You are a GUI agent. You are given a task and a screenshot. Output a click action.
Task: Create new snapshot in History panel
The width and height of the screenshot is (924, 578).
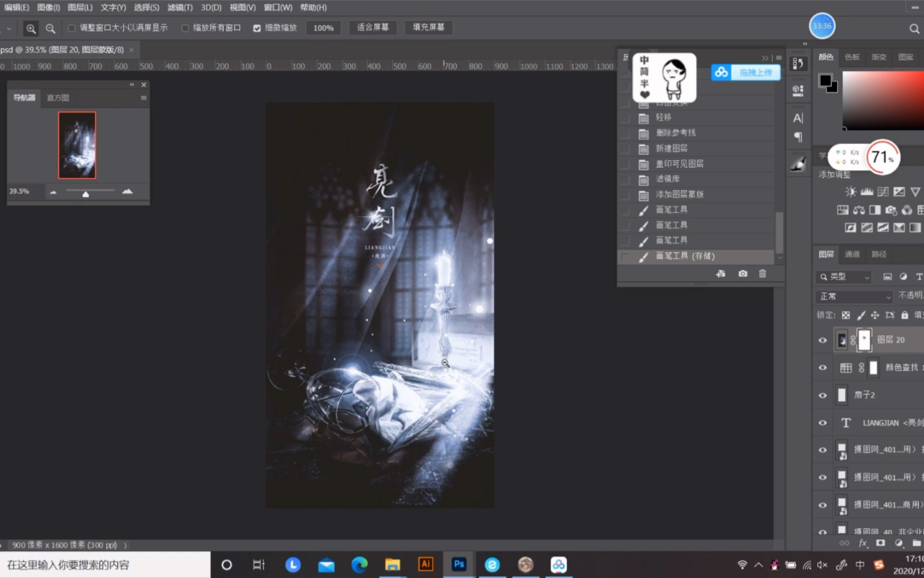pos(743,273)
